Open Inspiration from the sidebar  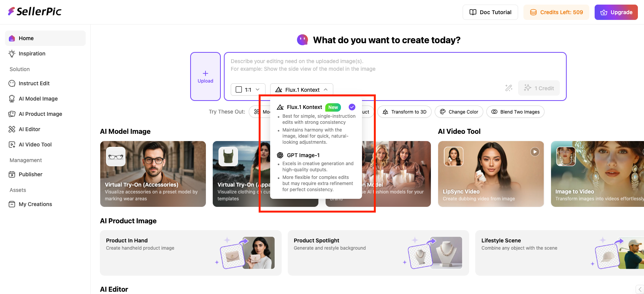(32, 54)
